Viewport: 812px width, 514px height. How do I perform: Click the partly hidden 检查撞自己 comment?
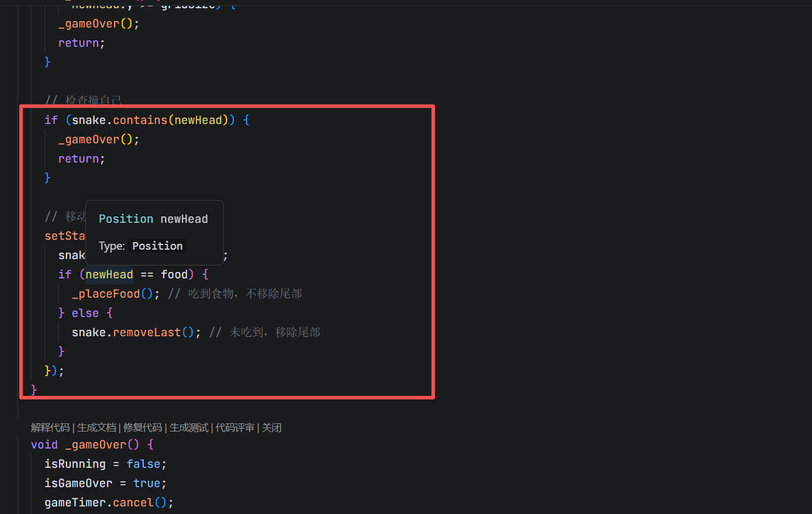(84, 100)
